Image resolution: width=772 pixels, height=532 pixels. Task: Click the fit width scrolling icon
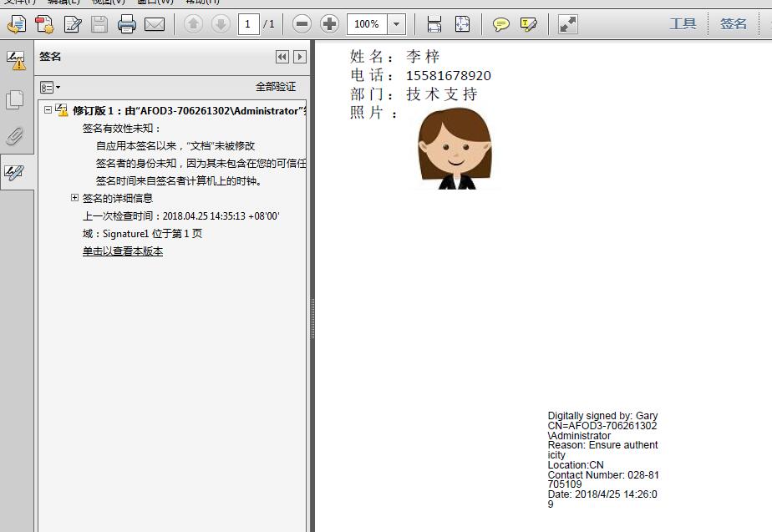(x=434, y=24)
